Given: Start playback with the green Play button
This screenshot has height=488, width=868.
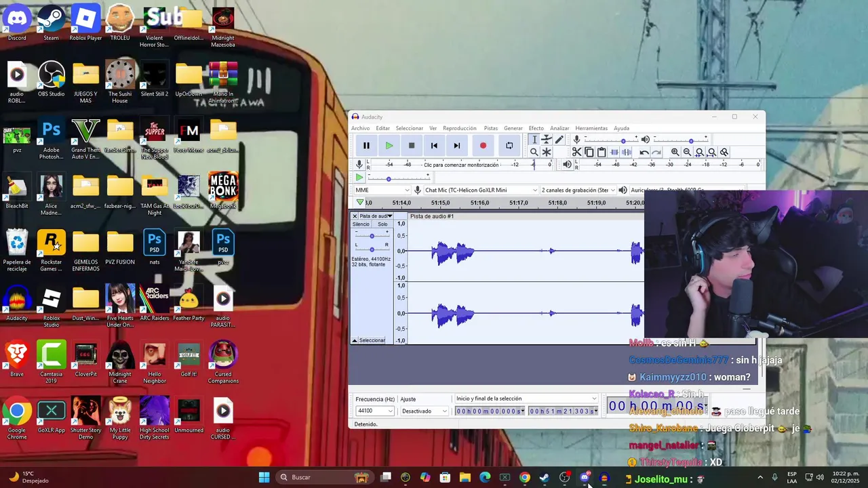Looking at the screenshot, I should (389, 146).
